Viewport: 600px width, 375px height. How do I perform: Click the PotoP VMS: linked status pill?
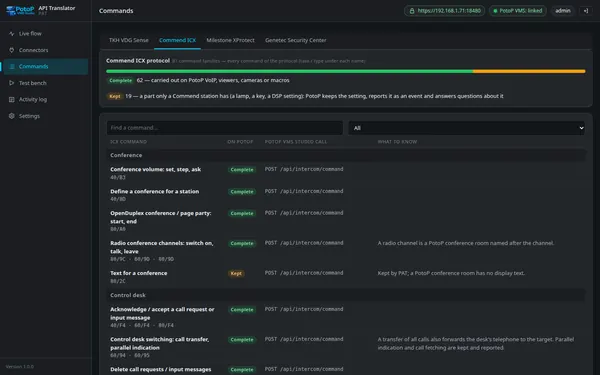click(518, 11)
